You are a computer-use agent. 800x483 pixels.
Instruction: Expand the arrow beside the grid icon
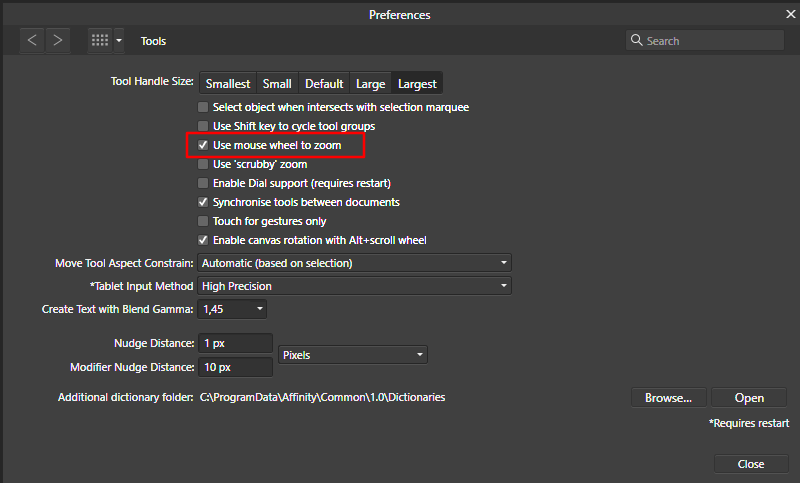(119, 40)
